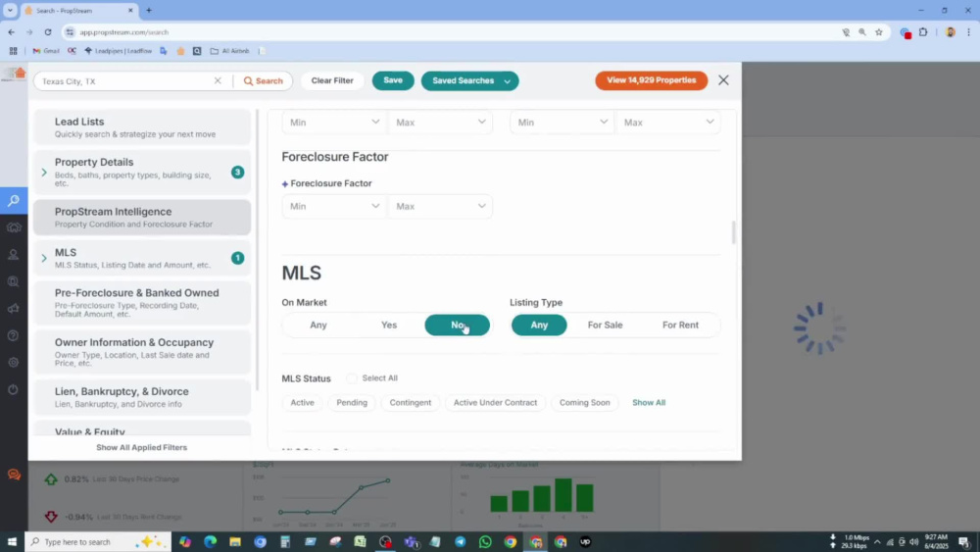
Task: Open Upwork app from taskbar
Action: pos(585,542)
